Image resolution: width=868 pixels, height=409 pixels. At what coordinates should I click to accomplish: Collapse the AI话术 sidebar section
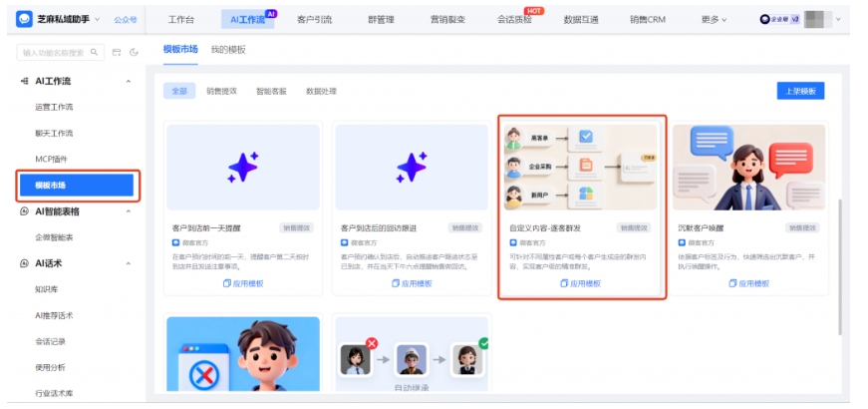click(x=129, y=263)
